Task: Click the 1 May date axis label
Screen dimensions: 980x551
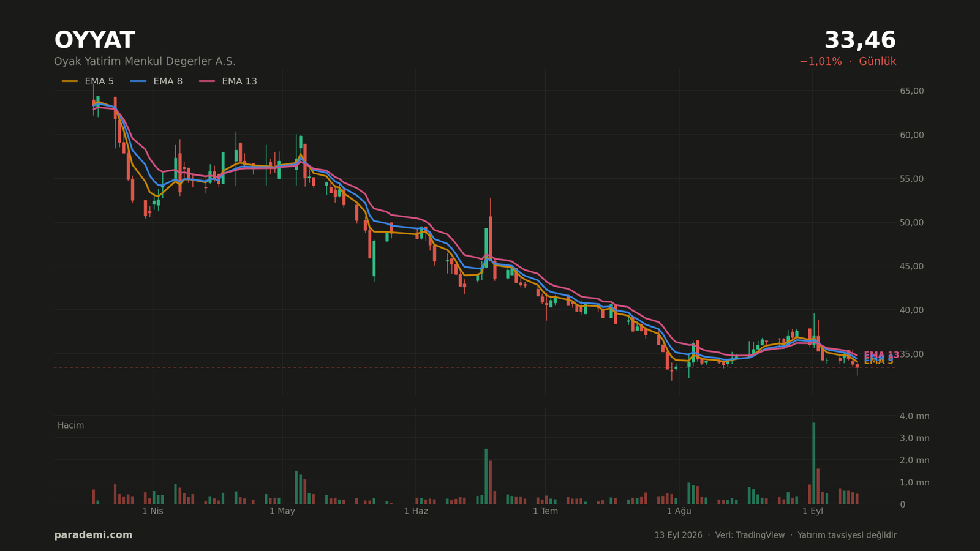Action: (282, 511)
